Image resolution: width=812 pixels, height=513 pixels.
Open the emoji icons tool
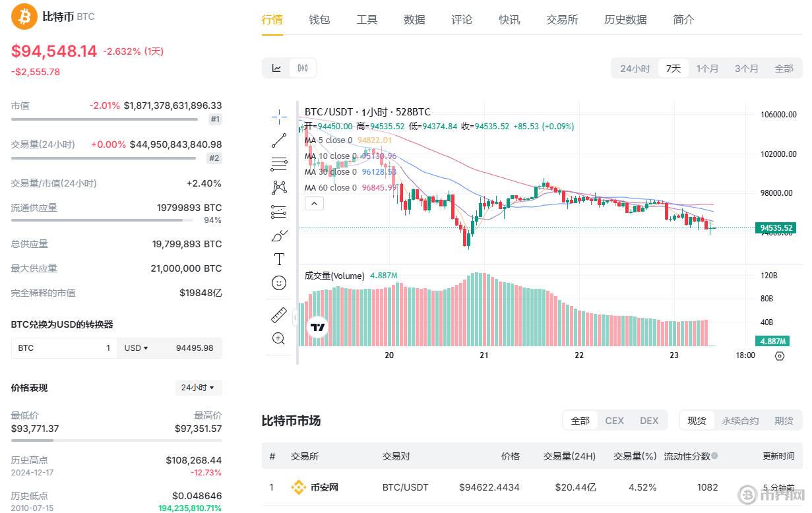pyautogui.click(x=279, y=283)
